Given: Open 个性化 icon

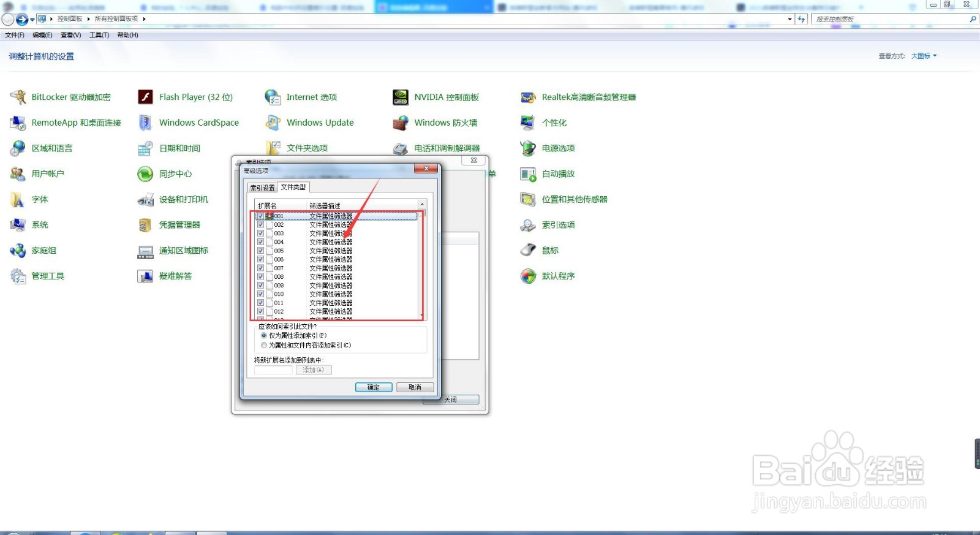Looking at the screenshot, I should click(528, 123).
